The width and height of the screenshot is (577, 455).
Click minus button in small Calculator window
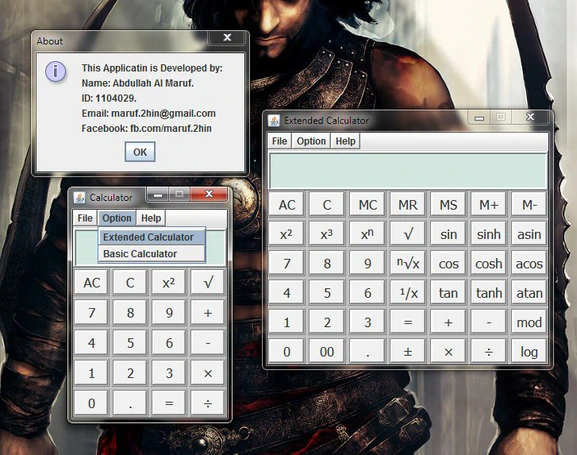pos(208,343)
